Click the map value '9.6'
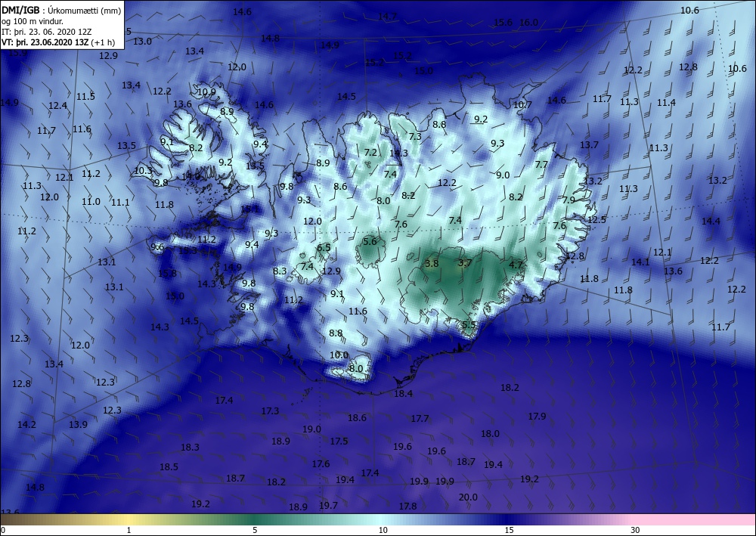Viewport: 756px width, 536px height. point(158,246)
